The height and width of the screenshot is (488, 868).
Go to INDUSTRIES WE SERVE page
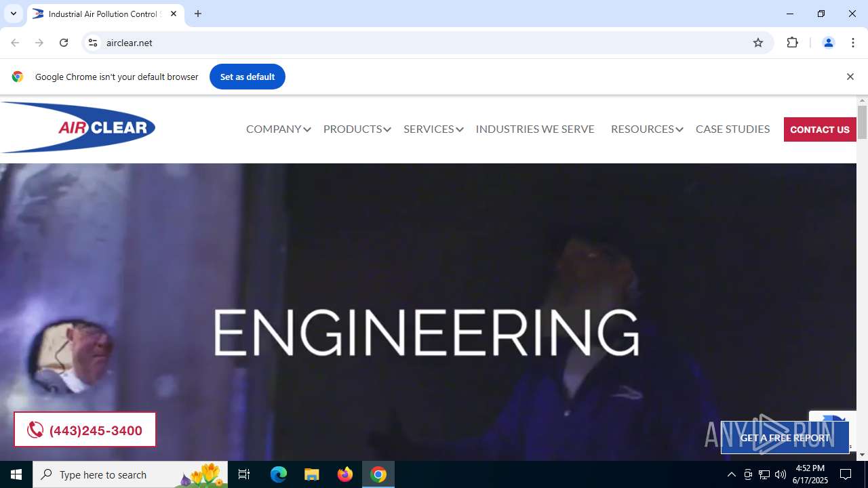[535, 129]
